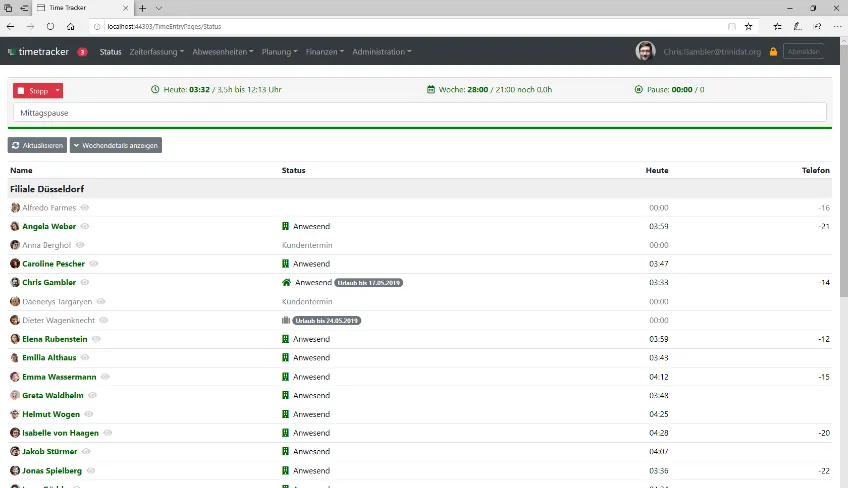This screenshot has width=848, height=488.
Task: Expand the Abwesenheiten dropdown menu
Action: pos(223,52)
